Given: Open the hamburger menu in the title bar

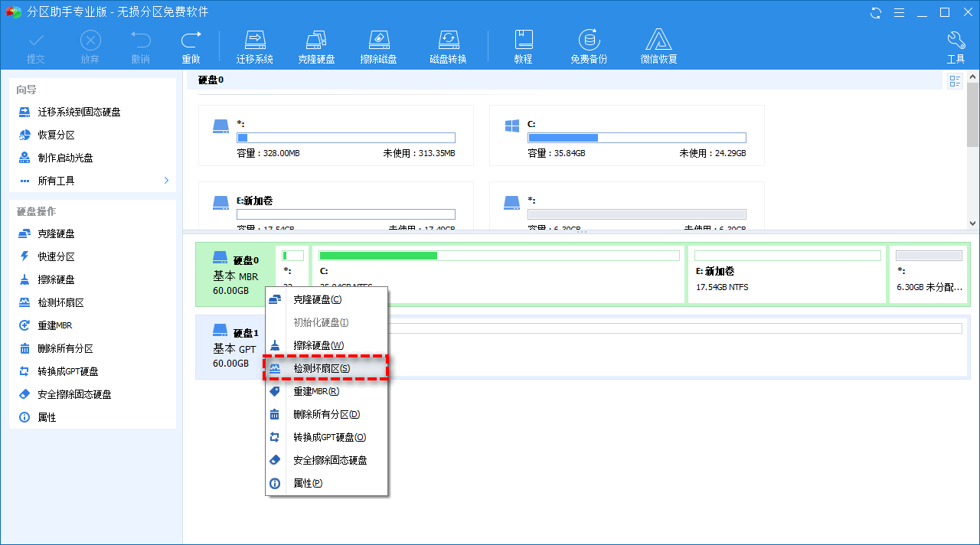Looking at the screenshot, I should tap(899, 12).
